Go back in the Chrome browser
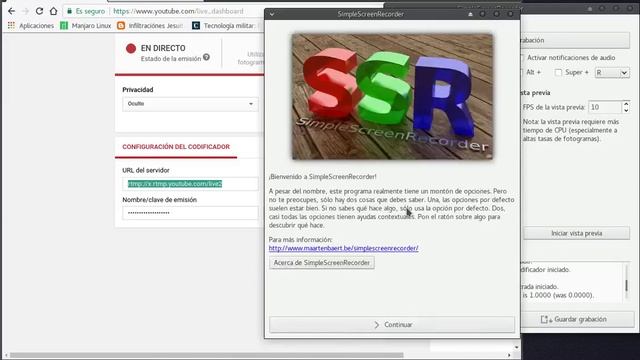 (x=11, y=11)
